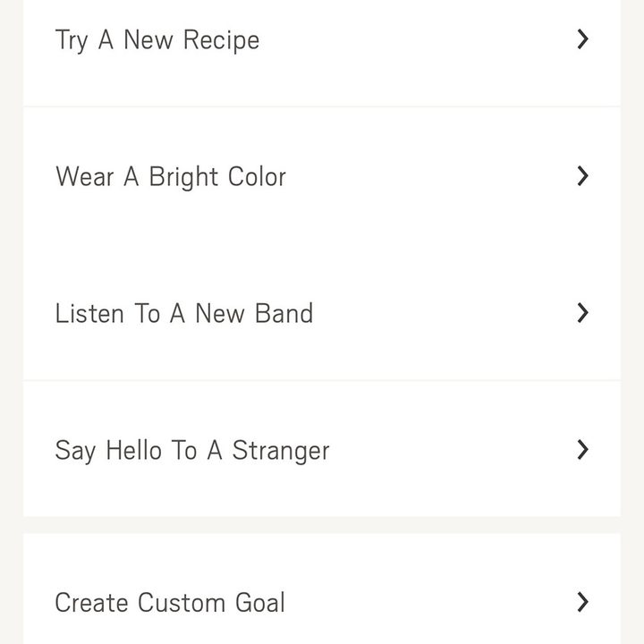Screen dimensions: 644x644
Task: Tap the arrow icon beside Create Custom Goal
Action: point(583,602)
